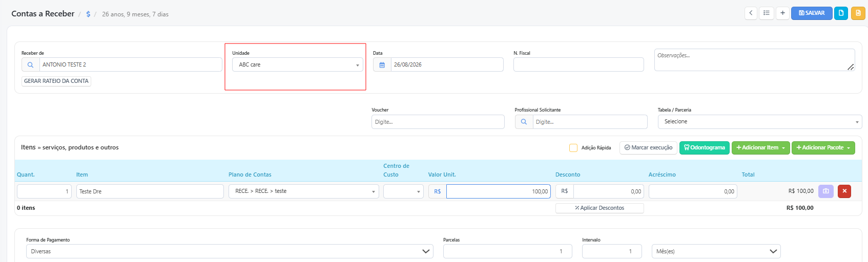Image resolution: width=868 pixels, height=262 pixels.
Task: Save the record with SALVAR button
Action: (812, 13)
